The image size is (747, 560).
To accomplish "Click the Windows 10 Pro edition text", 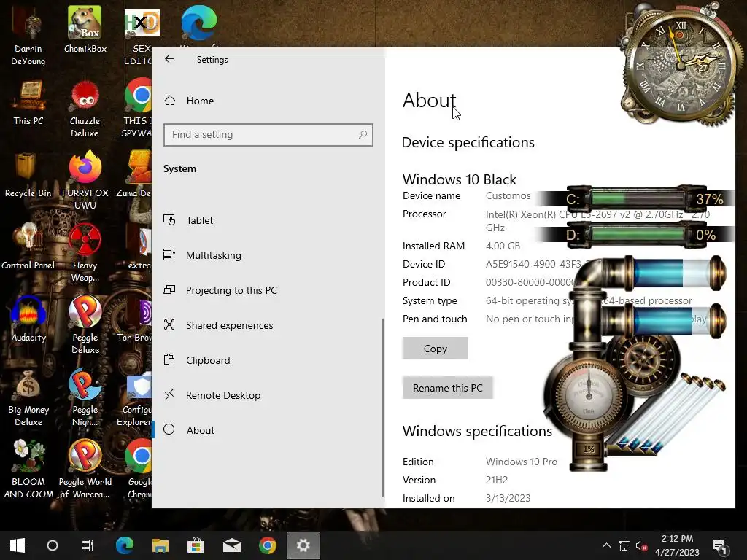I will [521, 462].
